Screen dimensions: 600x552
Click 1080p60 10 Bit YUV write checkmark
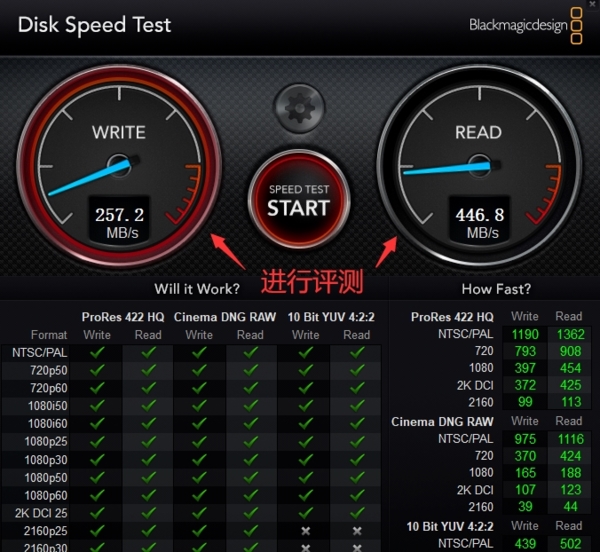coord(306,495)
